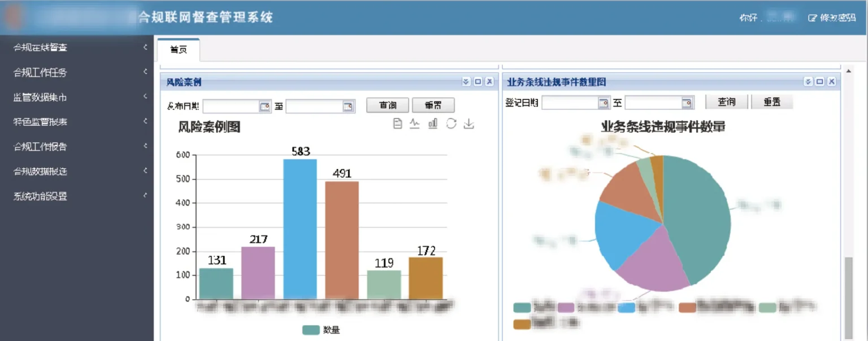Toggle the blue legend item under pie chart
The image size is (868, 341).
(x=626, y=308)
